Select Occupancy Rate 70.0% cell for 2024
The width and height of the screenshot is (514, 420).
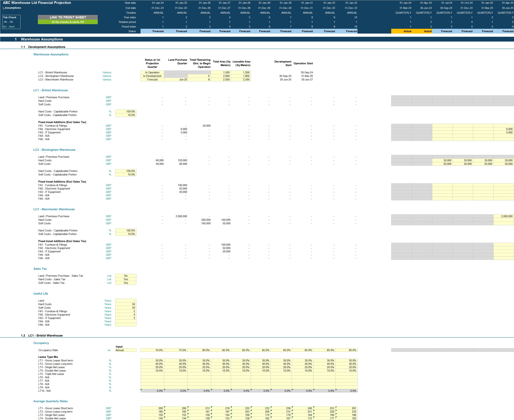[152, 350]
